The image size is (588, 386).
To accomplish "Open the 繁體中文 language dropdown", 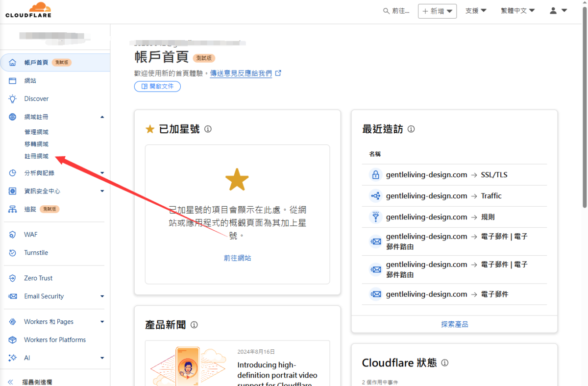I will point(517,11).
